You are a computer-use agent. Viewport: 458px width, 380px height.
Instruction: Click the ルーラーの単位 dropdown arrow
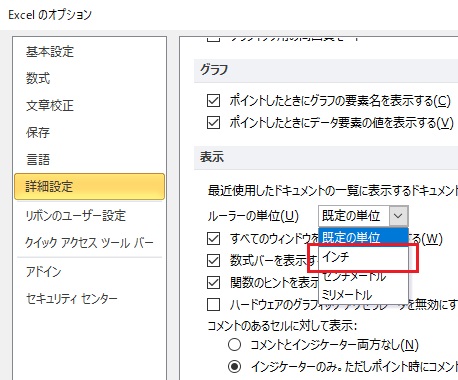click(398, 216)
